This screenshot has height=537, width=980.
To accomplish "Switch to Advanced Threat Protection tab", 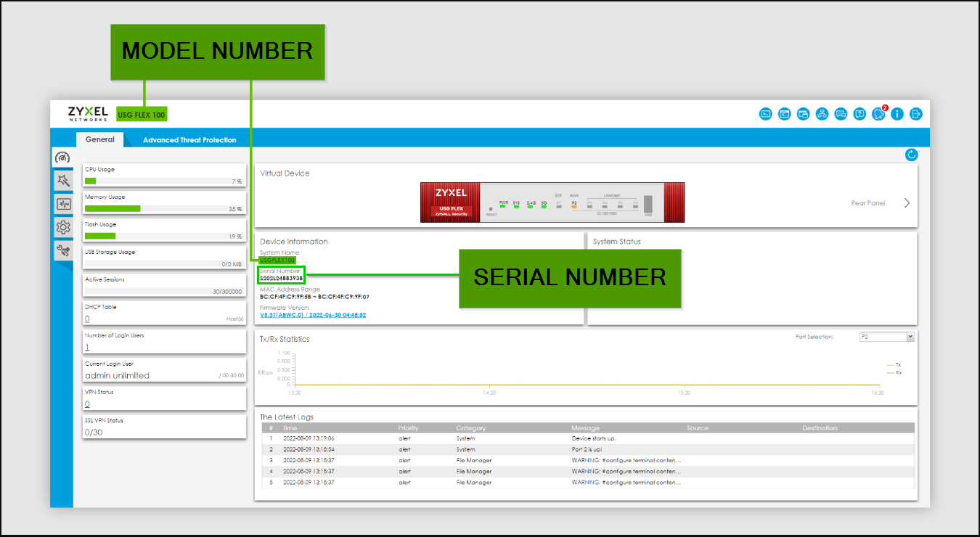I will point(189,140).
